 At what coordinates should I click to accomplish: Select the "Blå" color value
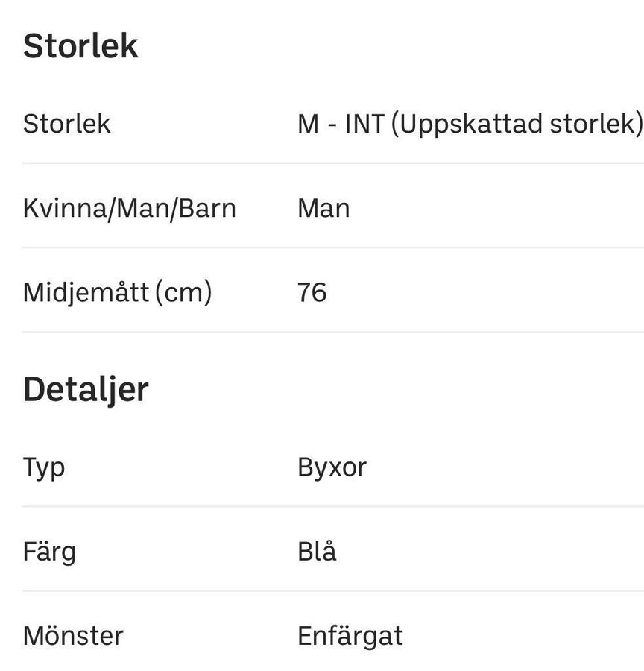[x=317, y=552]
